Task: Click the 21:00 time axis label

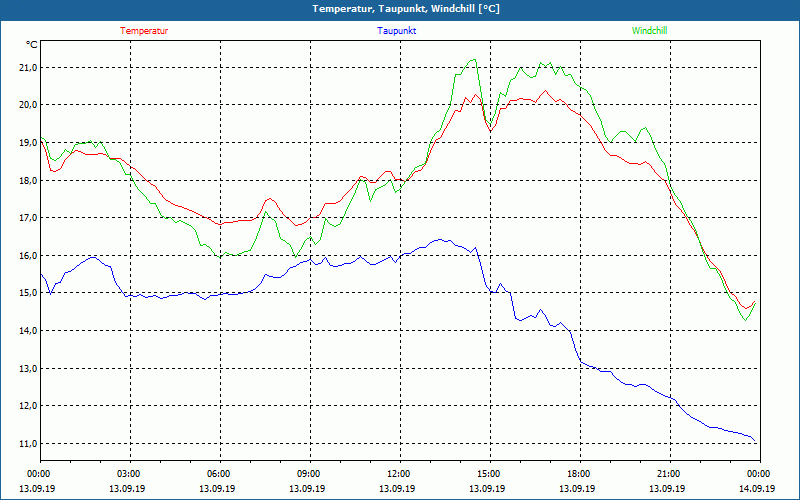Action: 670,474
